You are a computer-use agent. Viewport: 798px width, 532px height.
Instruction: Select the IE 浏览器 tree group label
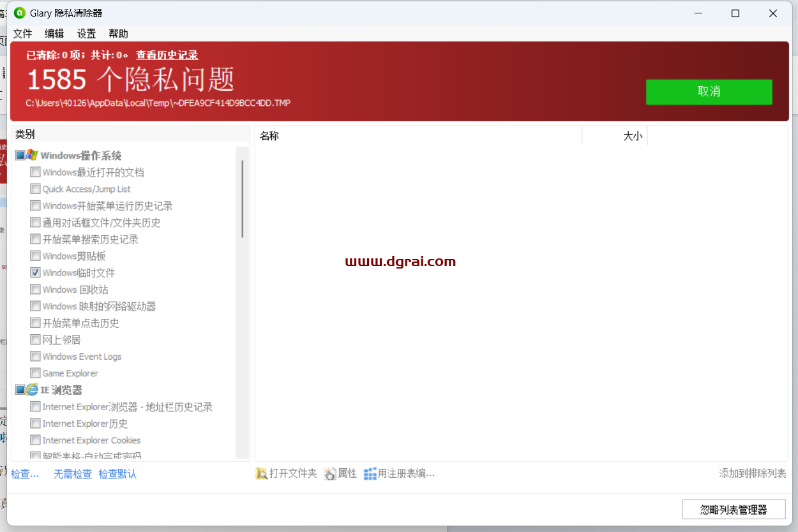(61, 390)
